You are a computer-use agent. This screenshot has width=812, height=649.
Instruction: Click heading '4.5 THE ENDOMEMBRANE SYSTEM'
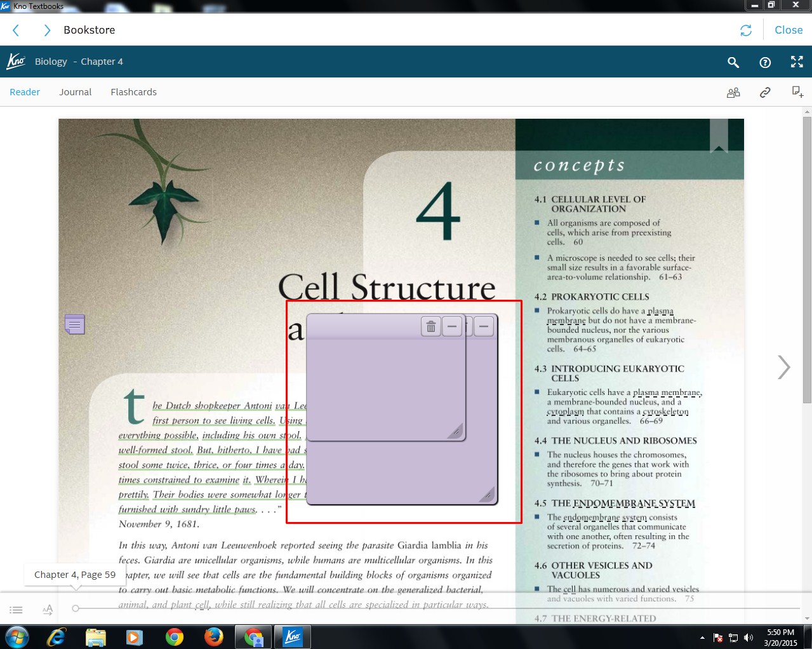tap(615, 503)
